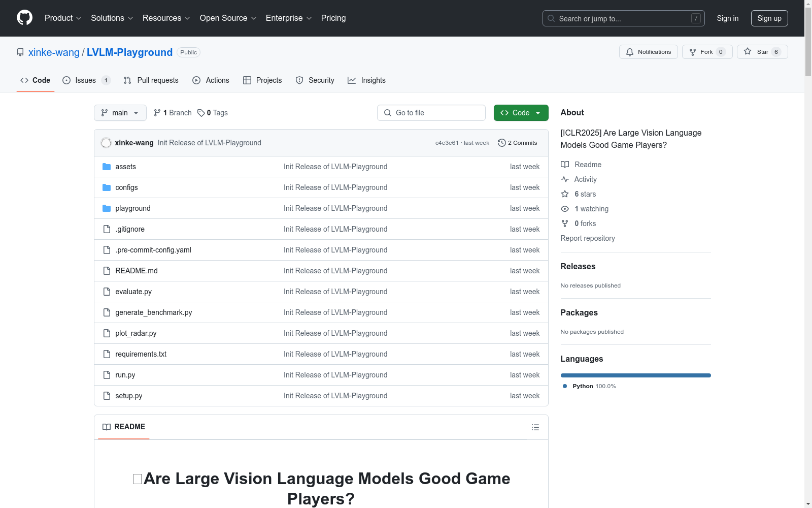Fork the repository
812x508 pixels.
[707, 52]
